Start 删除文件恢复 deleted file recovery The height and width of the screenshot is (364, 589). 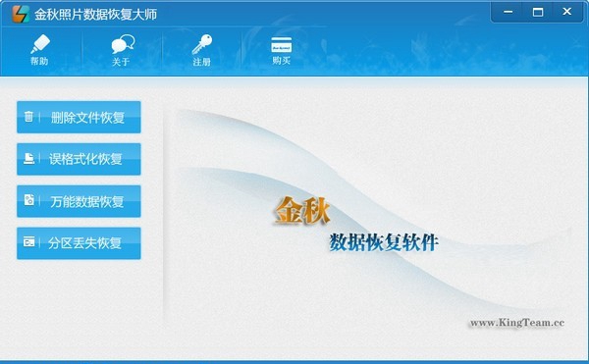[x=79, y=117]
